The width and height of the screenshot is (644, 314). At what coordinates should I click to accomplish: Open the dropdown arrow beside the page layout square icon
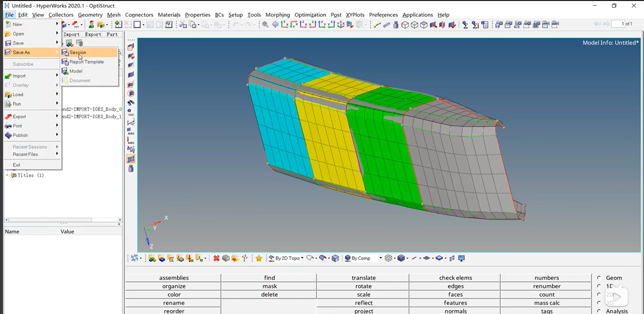(143, 25)
